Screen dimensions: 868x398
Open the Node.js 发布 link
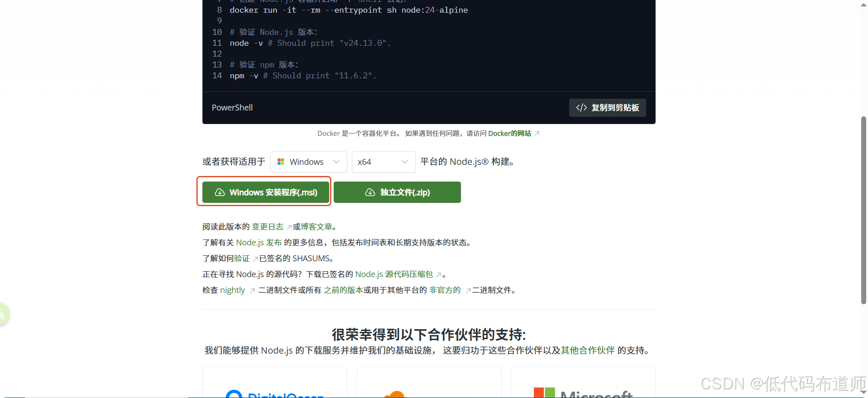coord(259,243)
